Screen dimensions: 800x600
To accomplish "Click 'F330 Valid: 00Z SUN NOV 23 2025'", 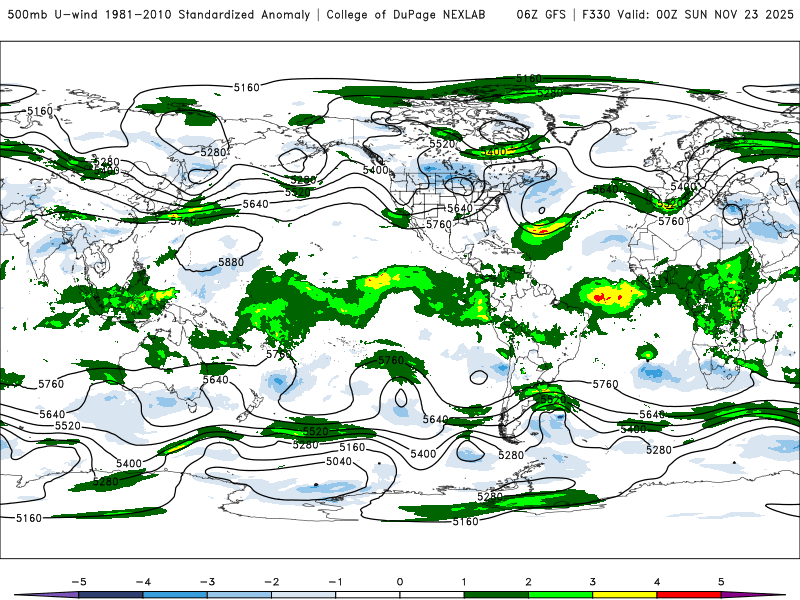I will point(688,14).
